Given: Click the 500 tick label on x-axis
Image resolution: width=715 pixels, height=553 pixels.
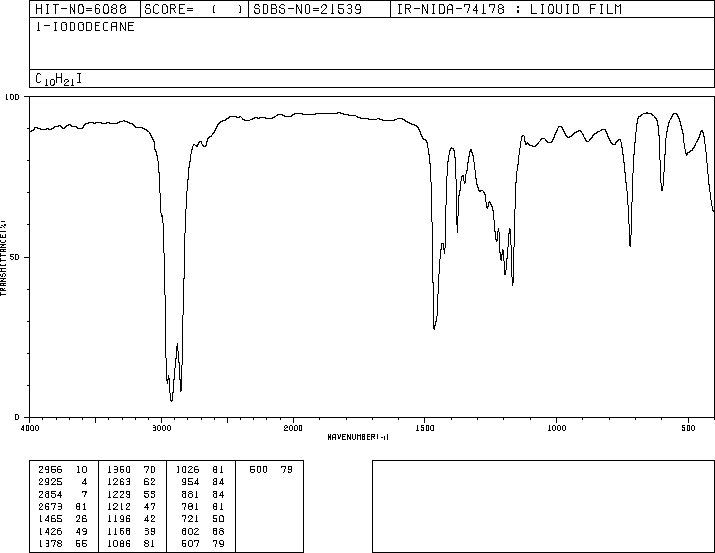Looking at the screenshot, I should click(x=688, y=428).
